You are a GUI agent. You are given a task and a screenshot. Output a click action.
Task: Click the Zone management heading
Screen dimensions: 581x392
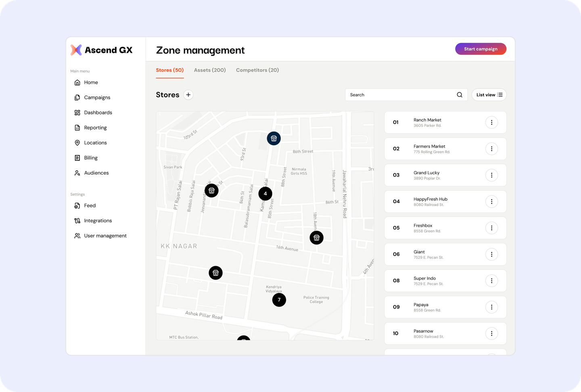(200, 50)
